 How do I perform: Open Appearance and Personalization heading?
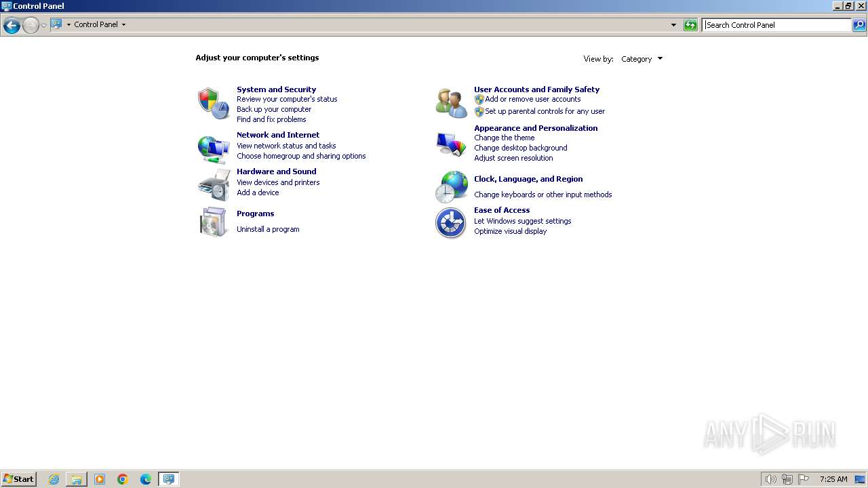[x=536, y=128]
